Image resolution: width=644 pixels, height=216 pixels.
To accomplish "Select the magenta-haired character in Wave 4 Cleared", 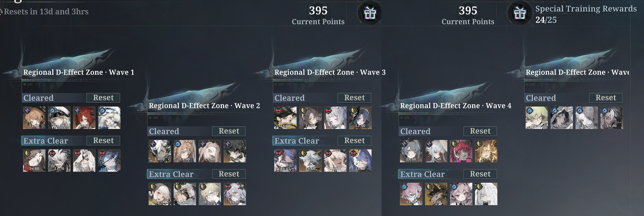I will 461,151.
